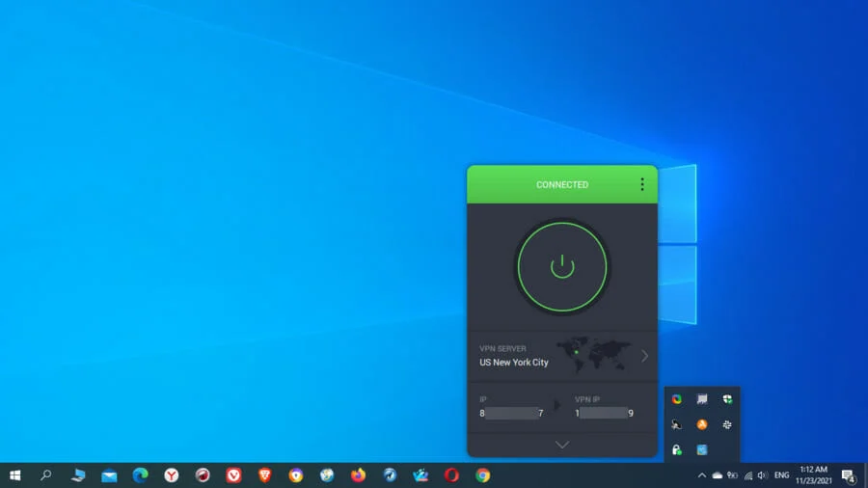Click the Slack icon in tray overflow
This screenshot has width=868, height=488.
click(727, 424)
